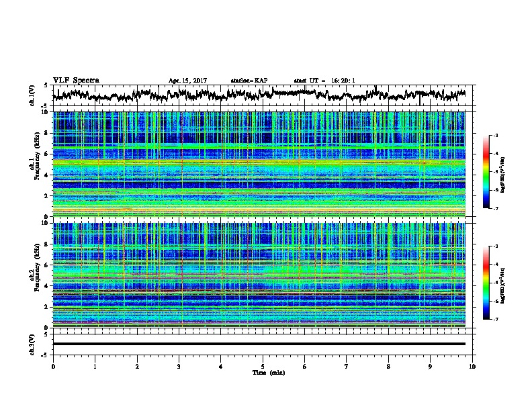
Task: Click the ch.2 rainbow color scale bar
Action: [486, 283]
